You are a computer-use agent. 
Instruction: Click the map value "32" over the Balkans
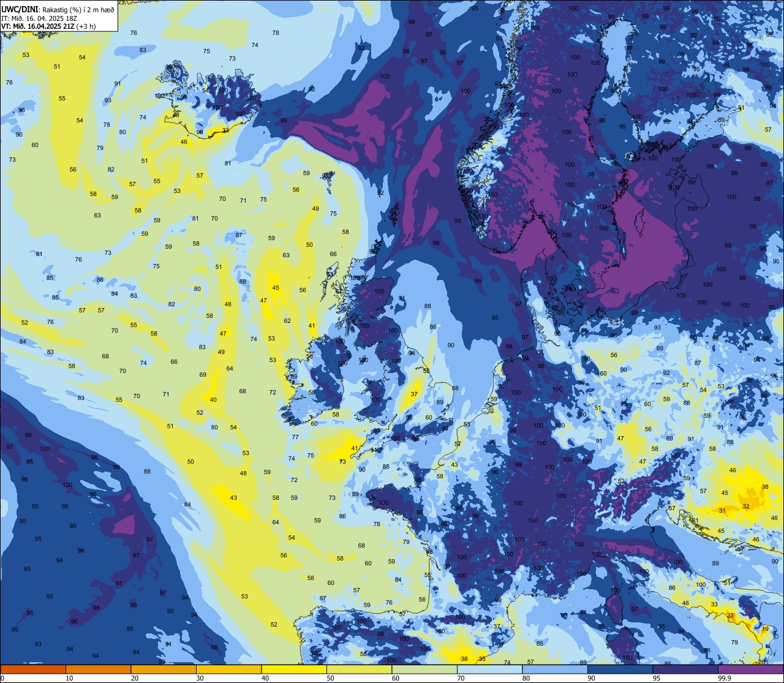pos(746,507)
